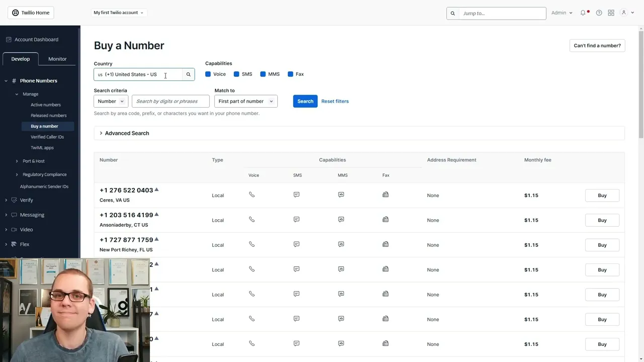Expand the Port & Host chevron
This screenshot has width=644, height=362.
pos(17,161)
